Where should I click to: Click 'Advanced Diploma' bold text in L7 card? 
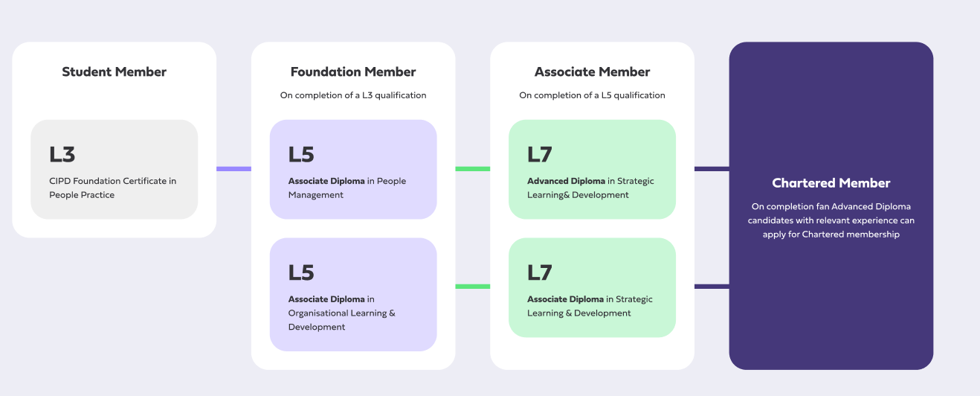pyautogui.click(x=566, y=181)
